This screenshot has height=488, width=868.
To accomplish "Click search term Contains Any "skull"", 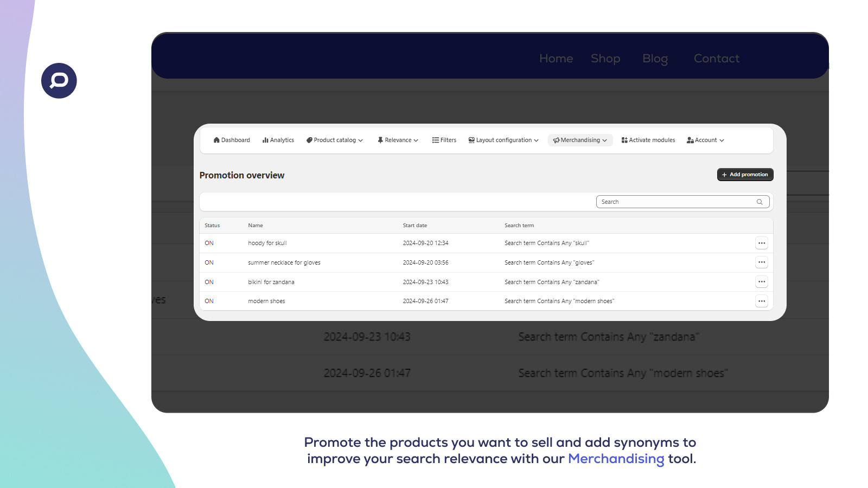I will [x=547, y=243].
